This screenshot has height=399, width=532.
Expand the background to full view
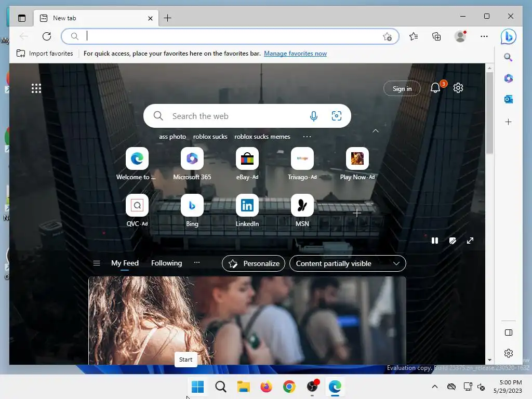pos(470,241)
